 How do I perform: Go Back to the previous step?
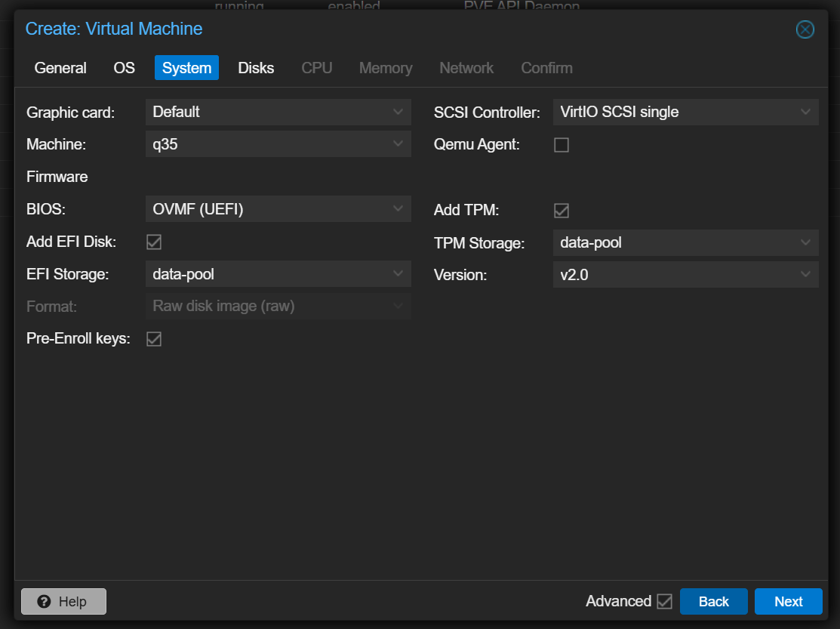click(713, 601)
